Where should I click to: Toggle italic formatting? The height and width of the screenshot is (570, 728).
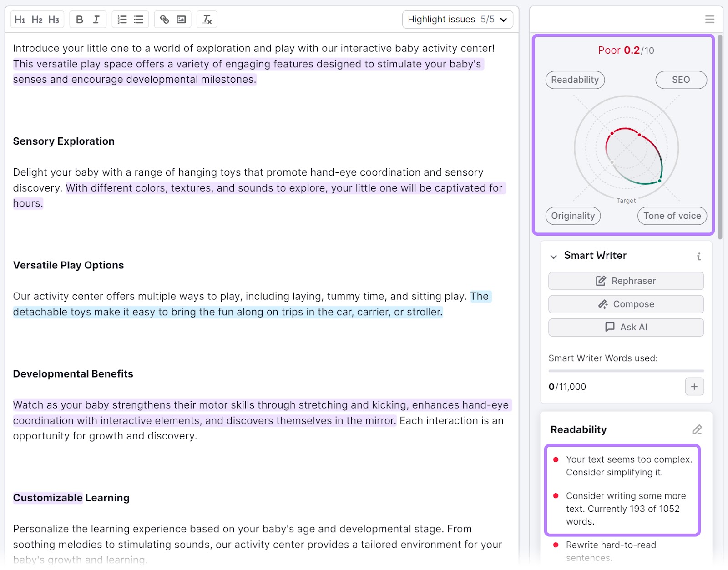tap(96, 20)
